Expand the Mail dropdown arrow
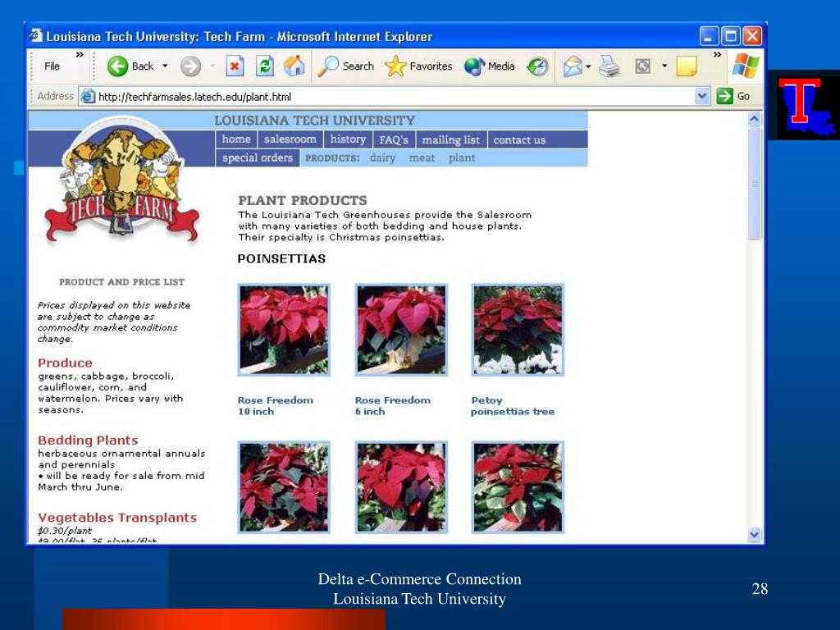 point(588,66)
